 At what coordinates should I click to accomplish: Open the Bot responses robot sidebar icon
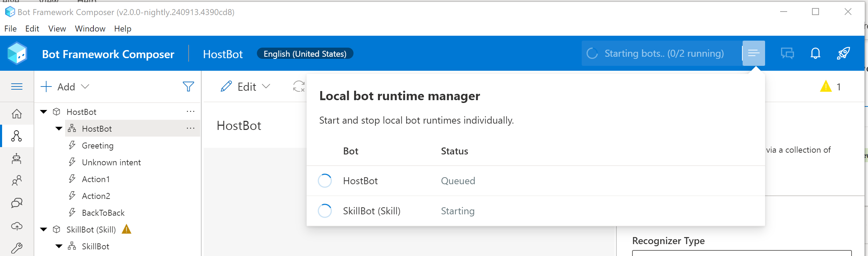pyautogui.click(x=17, y=159)
